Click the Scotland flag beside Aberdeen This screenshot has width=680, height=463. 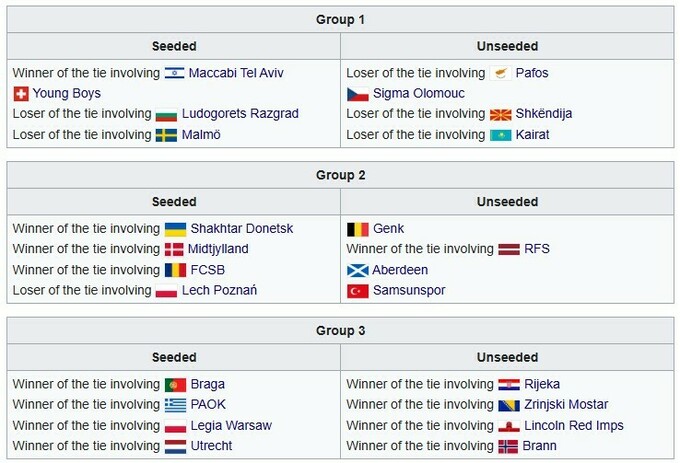pyautogui.click(x=357, y=270)
